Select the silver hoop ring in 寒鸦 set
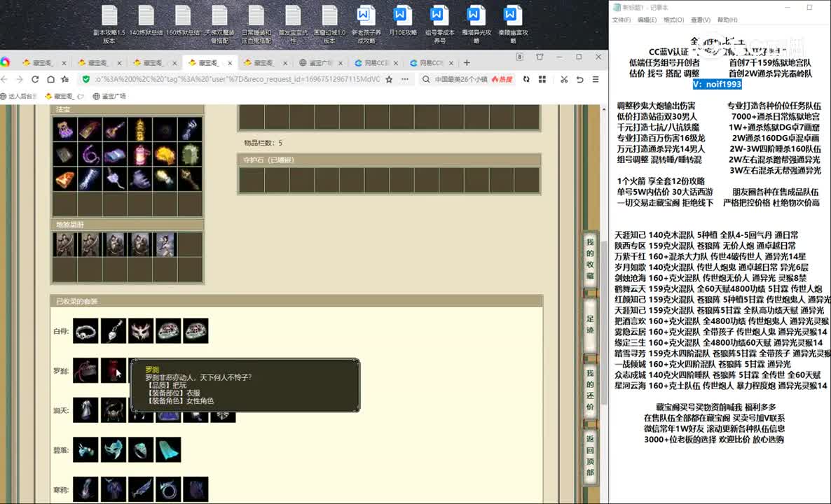Viewport: 831px width, 504px height. 168,489
